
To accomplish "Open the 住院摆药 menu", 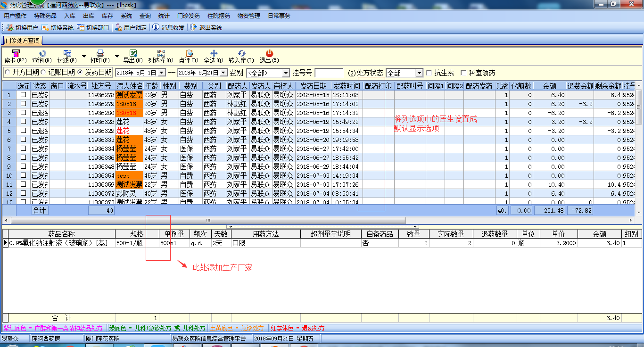I will point(219,16).
